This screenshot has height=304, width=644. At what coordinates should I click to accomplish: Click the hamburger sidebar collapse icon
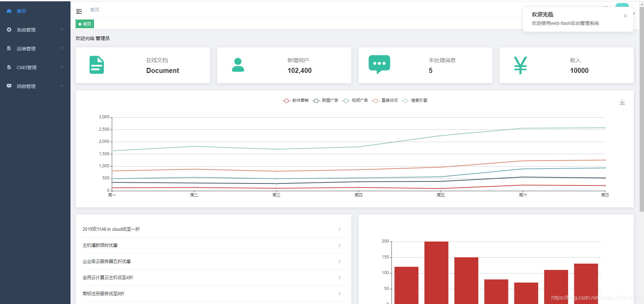coord(79,11)
